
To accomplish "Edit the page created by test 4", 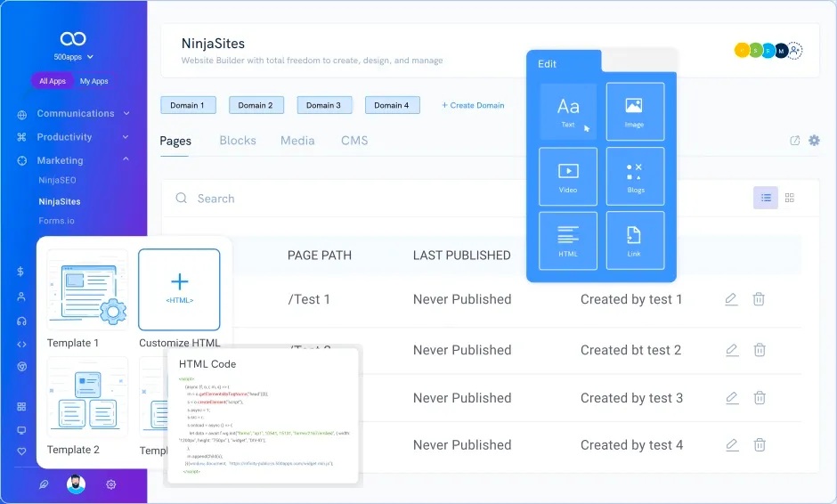I will (x=732, y=444).
